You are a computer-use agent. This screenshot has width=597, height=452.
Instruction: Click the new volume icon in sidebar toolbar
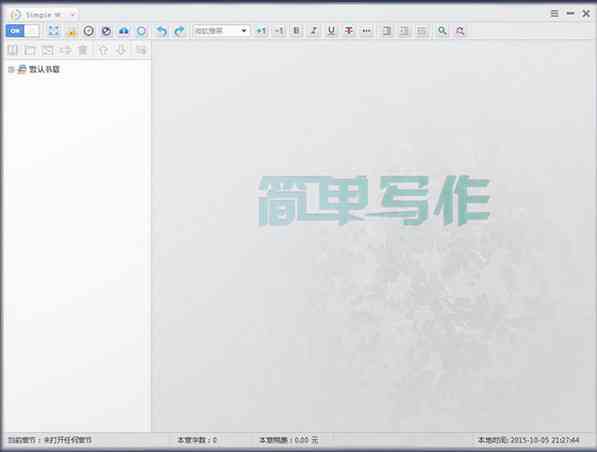coord(30,50)
